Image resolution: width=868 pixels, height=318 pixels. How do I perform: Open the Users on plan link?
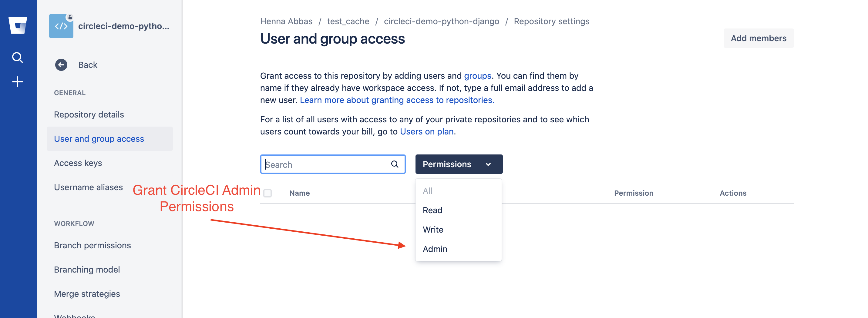426,131
